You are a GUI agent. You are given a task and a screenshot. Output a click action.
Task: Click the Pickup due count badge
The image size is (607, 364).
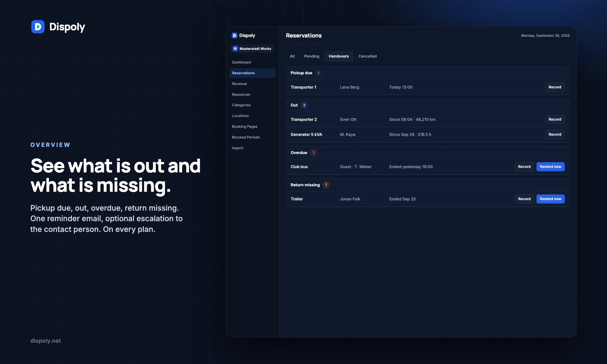pyautogui.click(x=318, y=73)
